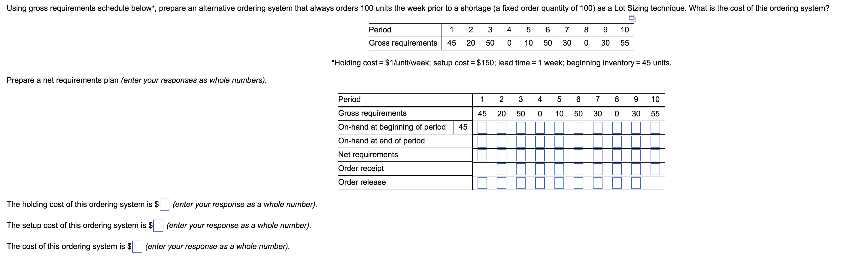
Task: Click the setup cost answer box
Action: point(158,226)
